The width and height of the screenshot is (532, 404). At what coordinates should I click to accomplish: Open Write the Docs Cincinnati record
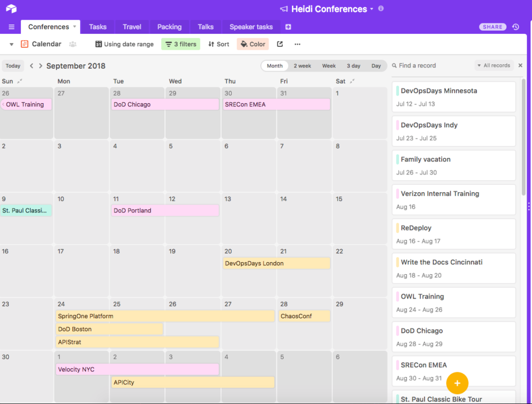pos(454,268)
